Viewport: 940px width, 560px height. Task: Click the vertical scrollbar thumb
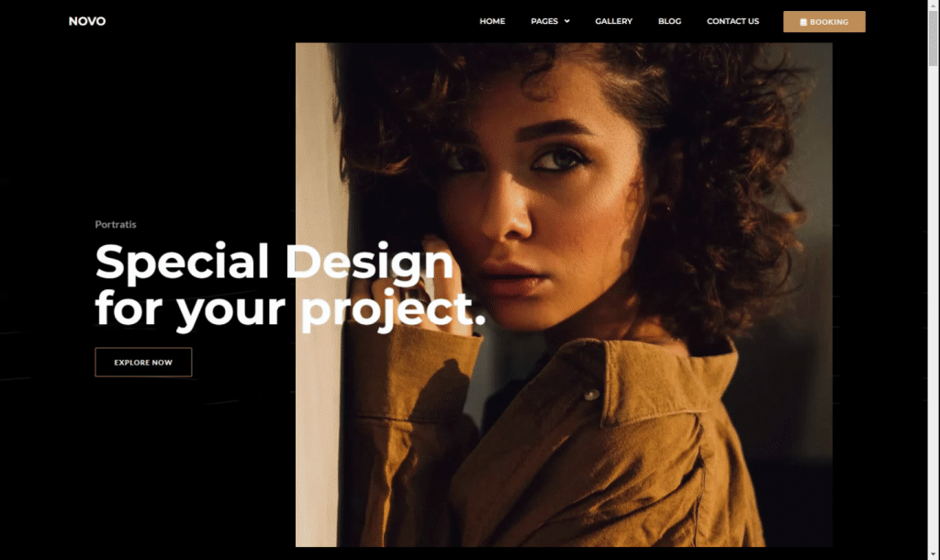click(933, 38)
